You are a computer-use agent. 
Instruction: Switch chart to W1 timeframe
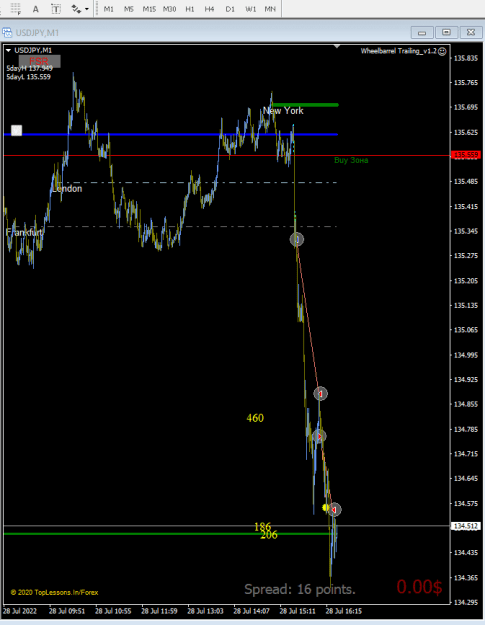[x=250, y=9]
